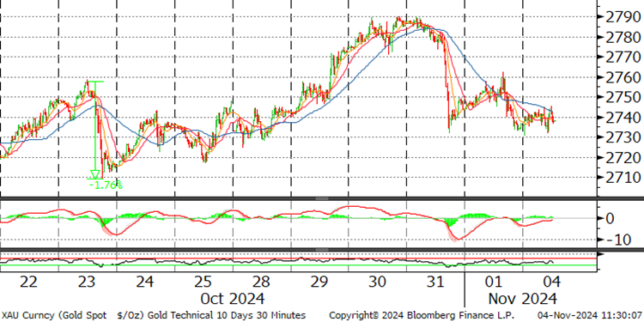Click the date label 25
The width and height of the screenshot is (644, 322).
tap(203, 283)
